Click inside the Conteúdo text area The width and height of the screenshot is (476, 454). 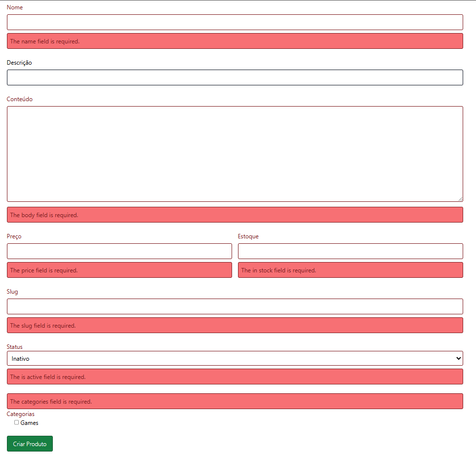235,153
